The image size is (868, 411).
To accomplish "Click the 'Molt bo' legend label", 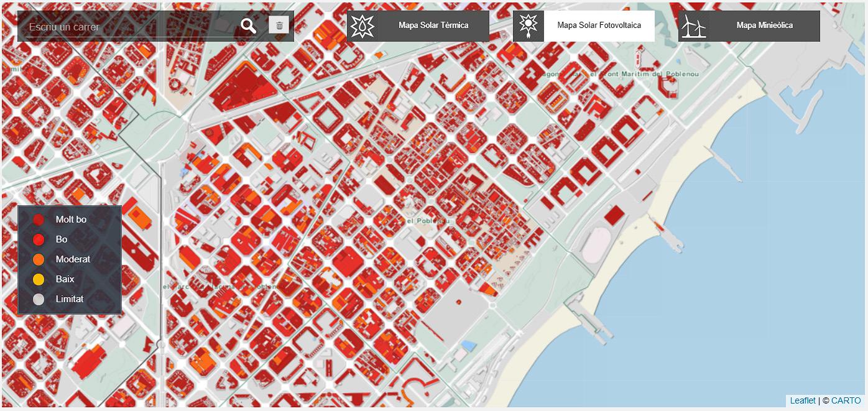I will [71, 219].
